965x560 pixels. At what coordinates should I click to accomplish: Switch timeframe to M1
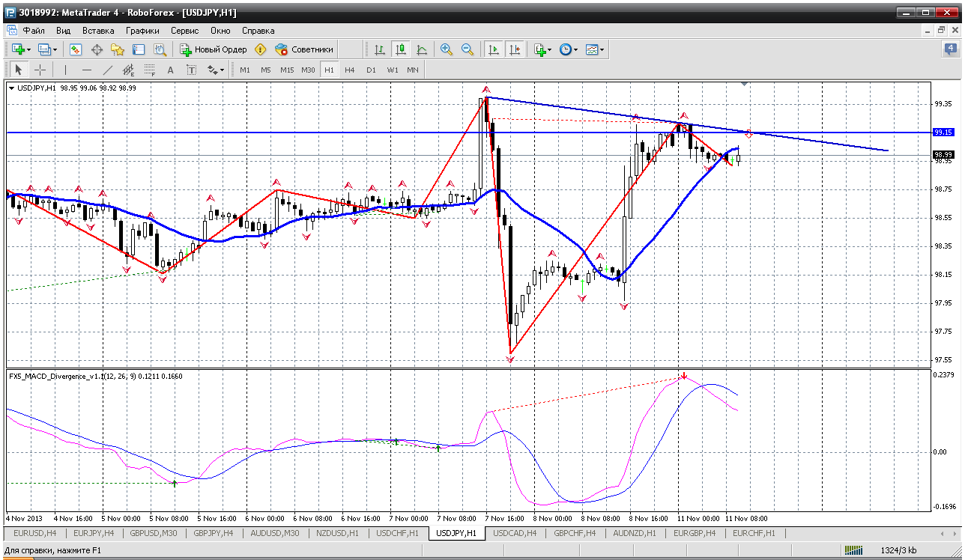click(x=245, y=70)
